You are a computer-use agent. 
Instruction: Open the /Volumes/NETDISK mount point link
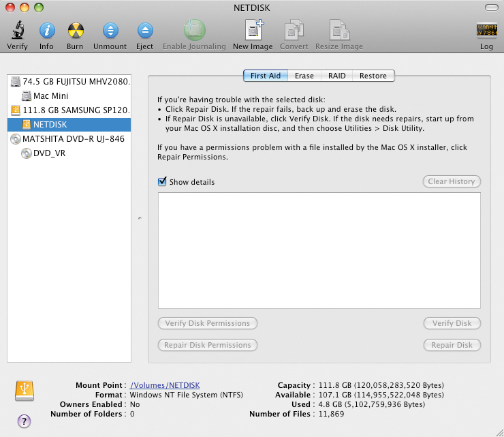(x=165, y=385)
